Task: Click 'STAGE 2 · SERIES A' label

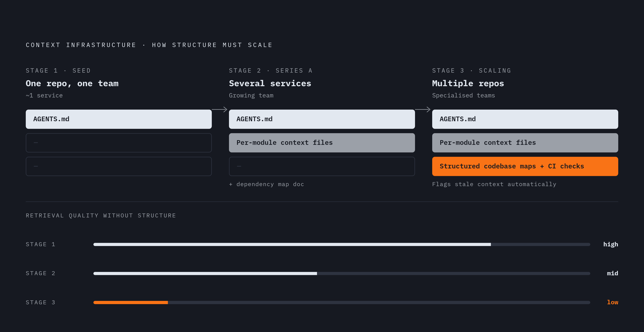Action: pyautogui.click(x=271, y=71)
